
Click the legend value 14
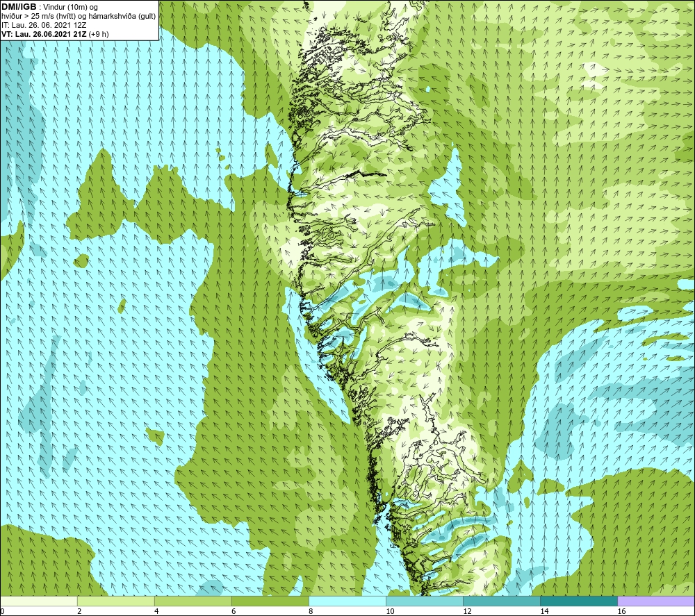544,612
